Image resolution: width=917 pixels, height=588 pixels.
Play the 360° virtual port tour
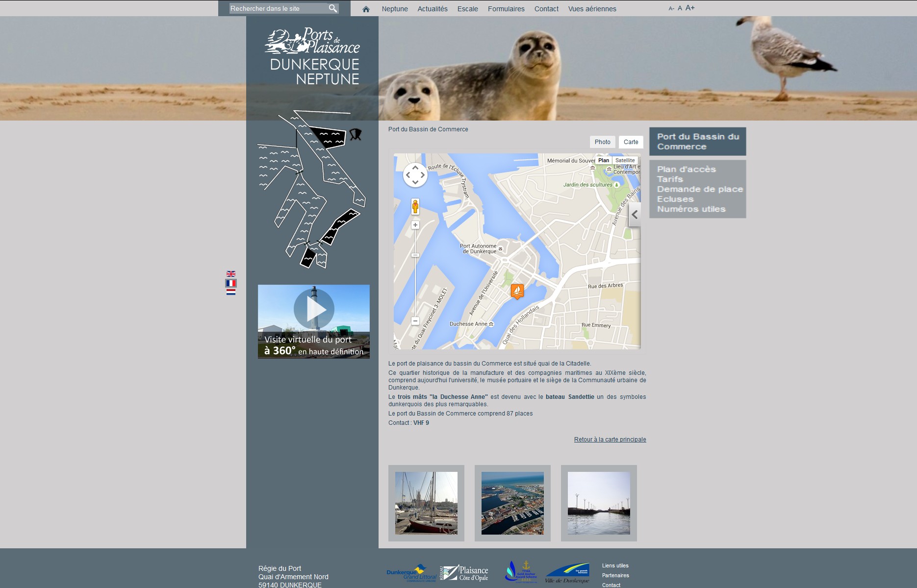coord(314,310)
